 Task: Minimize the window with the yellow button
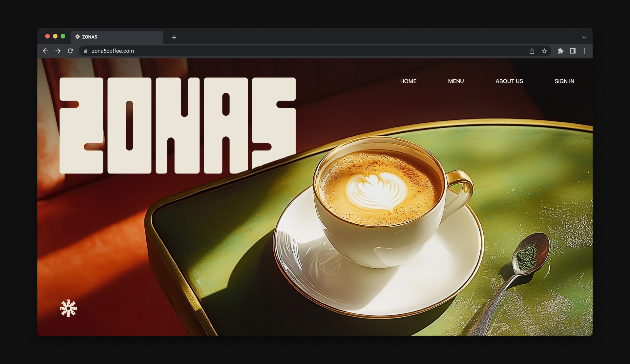pyautogui.click(x=55, y=36)
